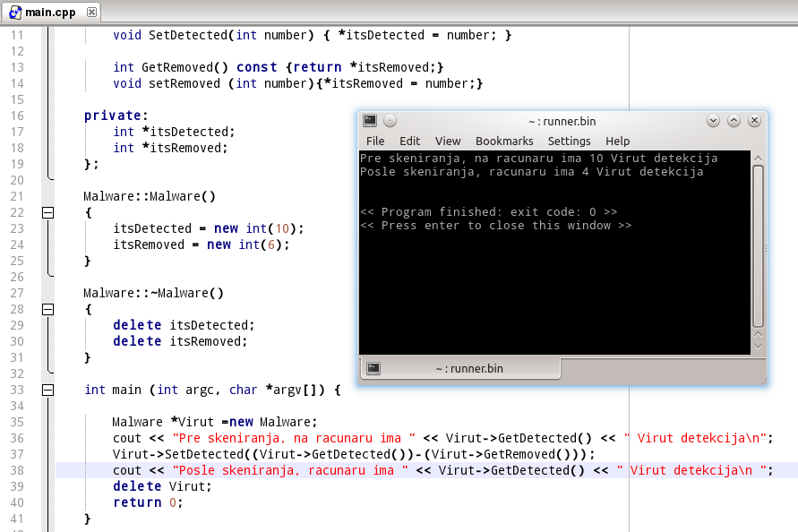Maximize the runner.bin terminal window
The height and width of the screenshot is (532, 798).
(734, 121)
